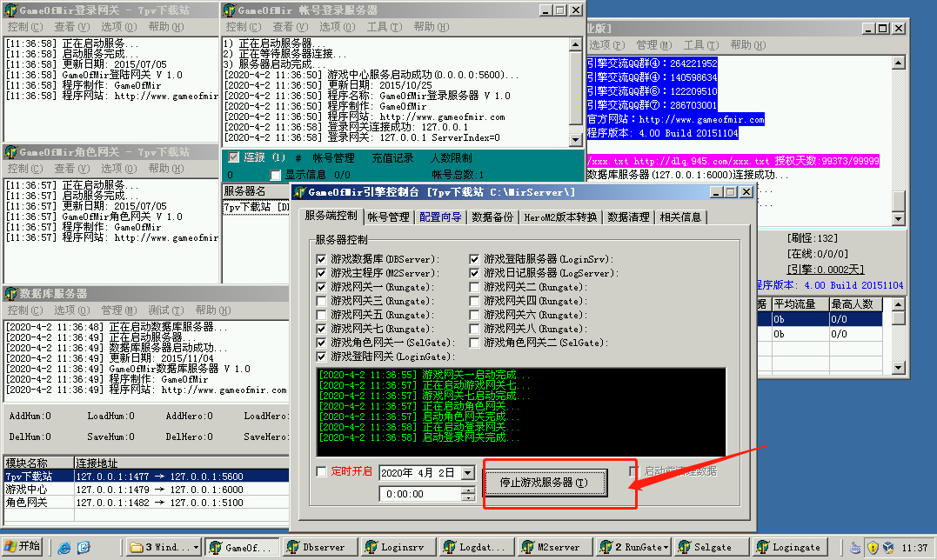Switch to 服务端控制 tab
The height and width of the screenshot is (560, 937).
[331, 216]
